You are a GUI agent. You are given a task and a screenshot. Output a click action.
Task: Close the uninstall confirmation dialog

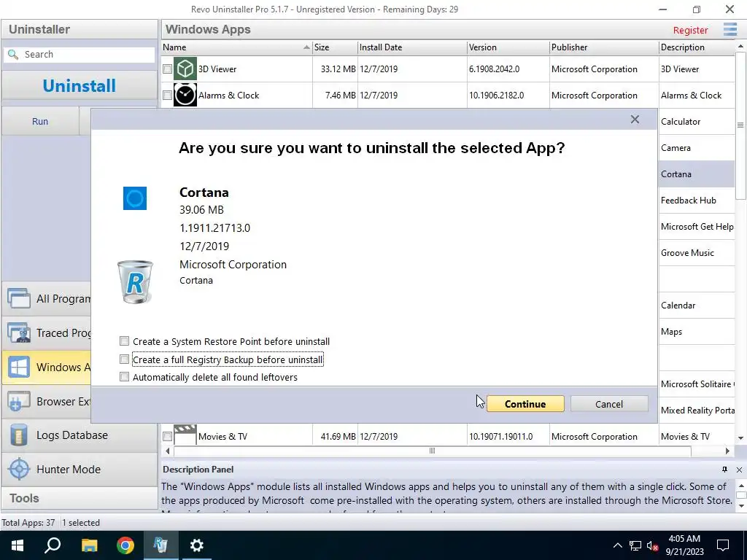click(x=635, y=120)
